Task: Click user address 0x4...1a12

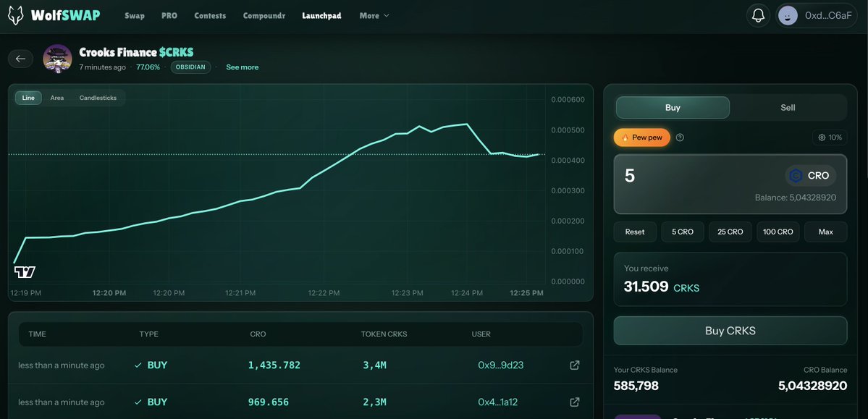Action: pos(497,402)
